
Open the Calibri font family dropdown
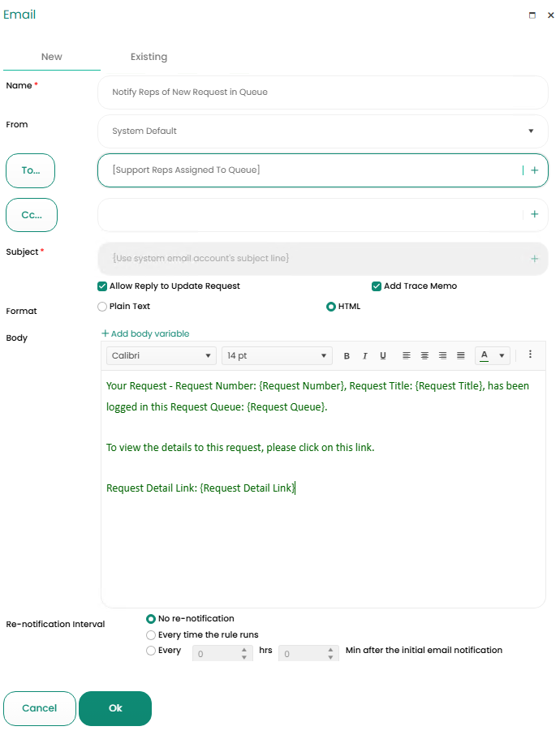point(161,356)
